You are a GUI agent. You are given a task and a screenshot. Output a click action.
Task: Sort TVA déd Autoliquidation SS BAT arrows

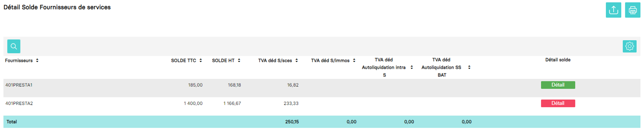[x=469, y=67]
